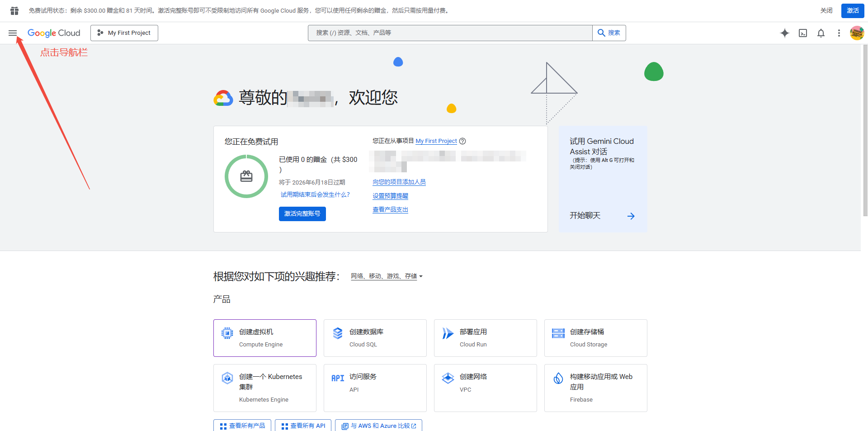Click the blue 激活 button in banner
Screen dimensions: 868x431
853,10
